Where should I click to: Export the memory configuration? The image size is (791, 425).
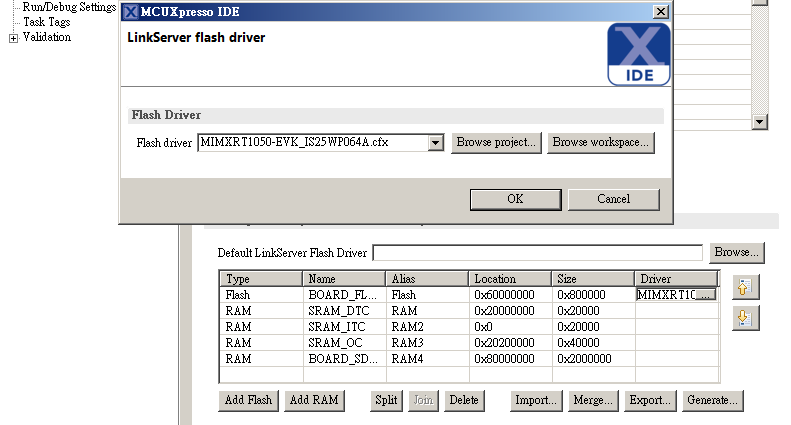650,400
